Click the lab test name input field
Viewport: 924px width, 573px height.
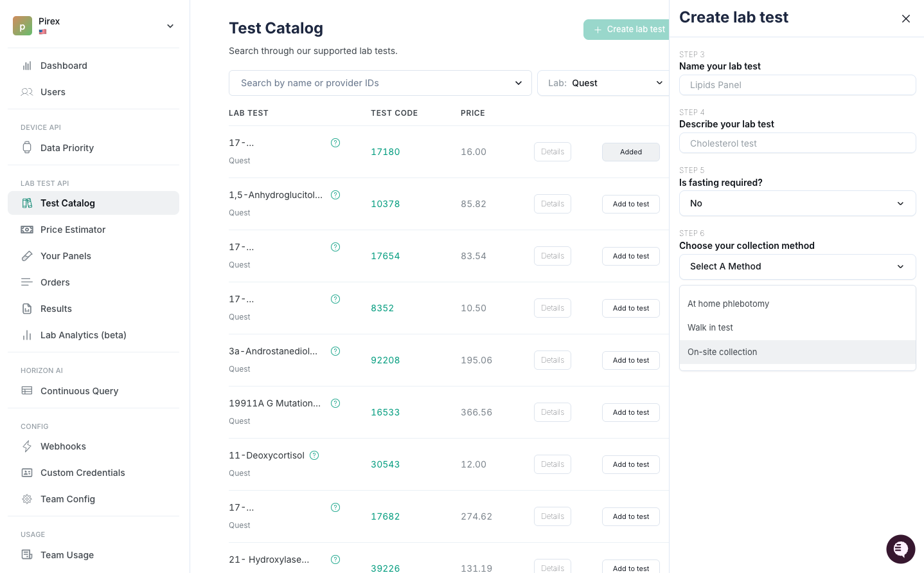point(797,85)
